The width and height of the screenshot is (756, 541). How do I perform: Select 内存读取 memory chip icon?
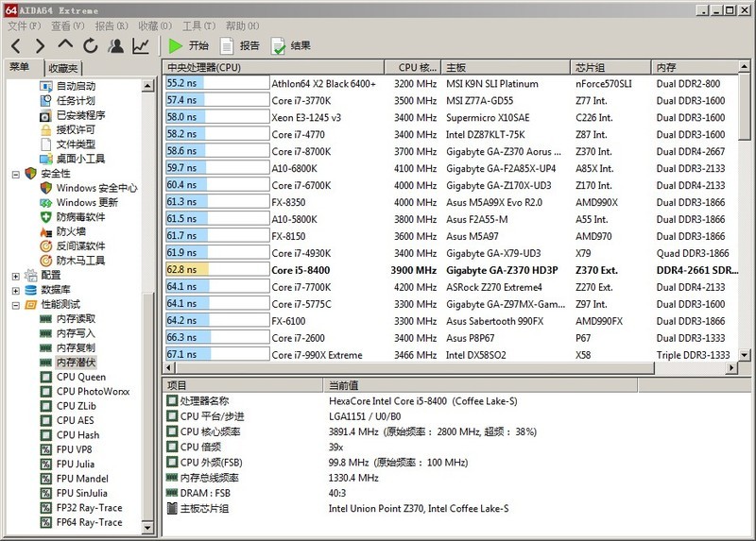point(45,319)
